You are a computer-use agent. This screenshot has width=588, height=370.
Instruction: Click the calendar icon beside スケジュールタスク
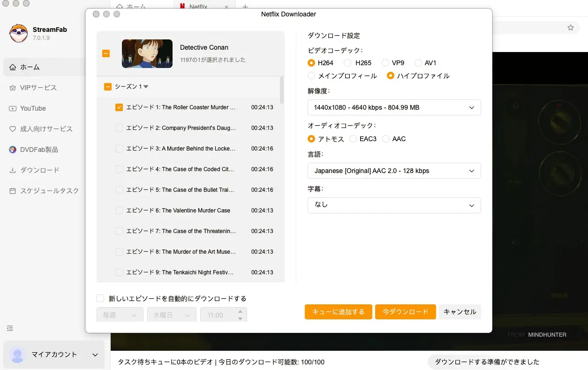coord(13,191)
